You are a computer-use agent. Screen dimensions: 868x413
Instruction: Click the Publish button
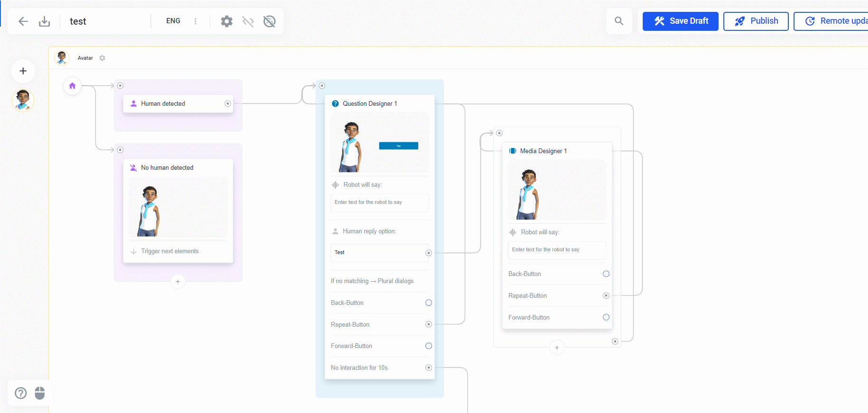coord(756,21)
